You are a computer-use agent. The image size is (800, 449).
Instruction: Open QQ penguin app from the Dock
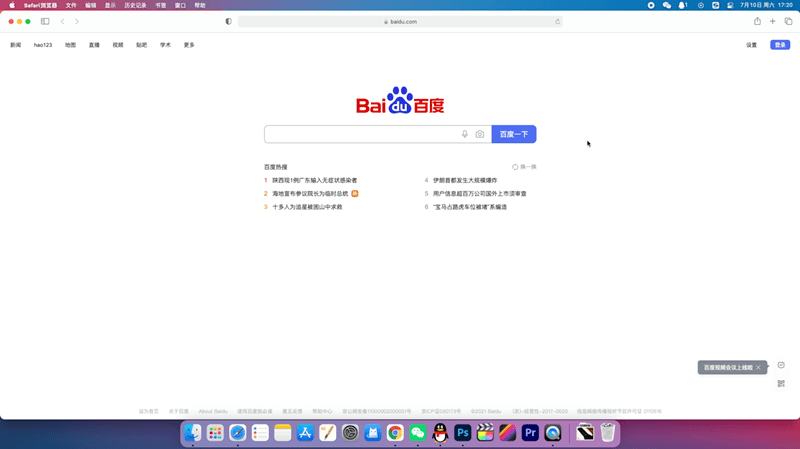pyautogui.click(x=440, y=433)
